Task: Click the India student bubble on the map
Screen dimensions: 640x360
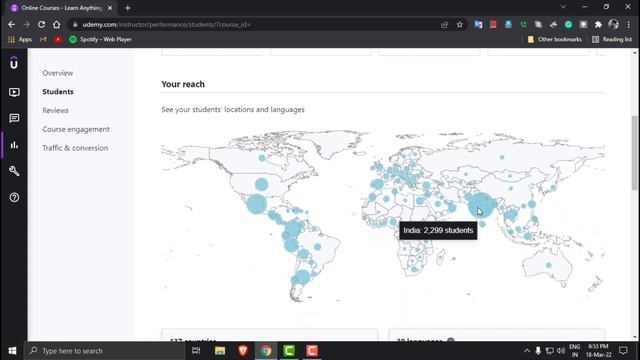Action: [481, 205]
